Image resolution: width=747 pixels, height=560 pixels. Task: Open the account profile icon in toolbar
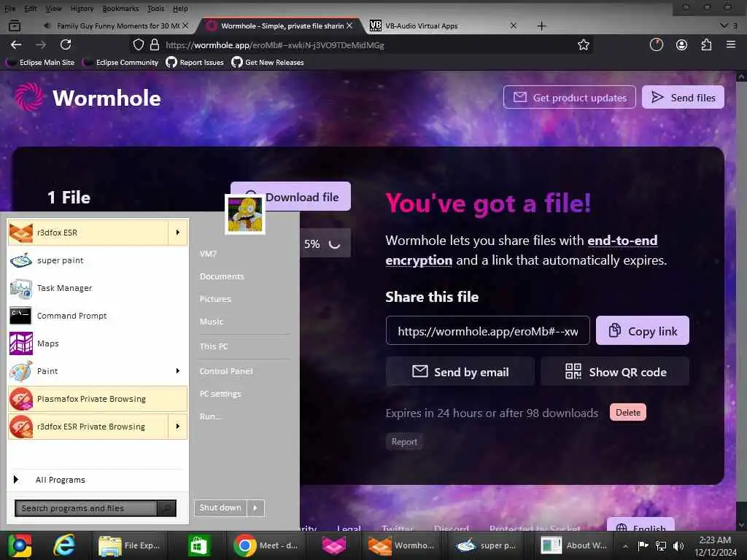(x=682, y=44)
